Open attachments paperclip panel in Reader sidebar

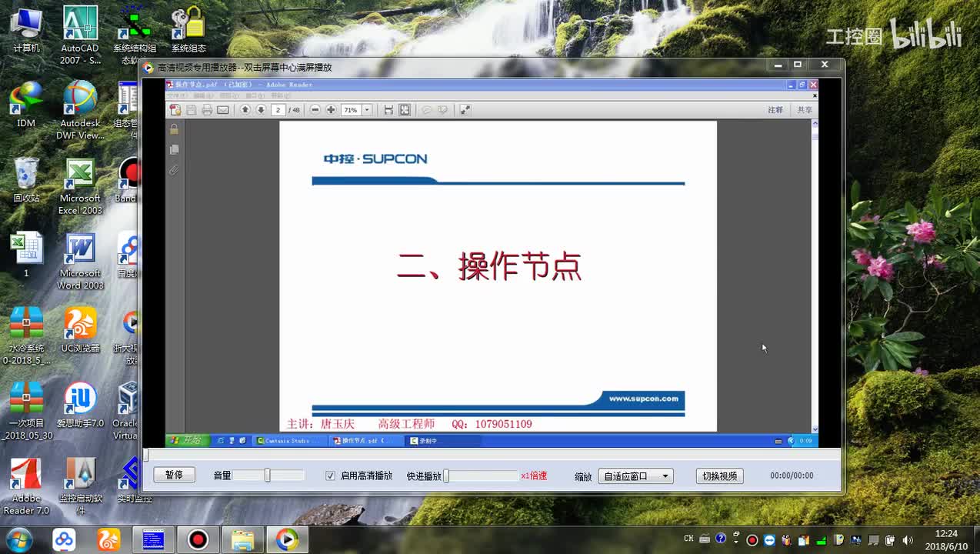point(175,169)
